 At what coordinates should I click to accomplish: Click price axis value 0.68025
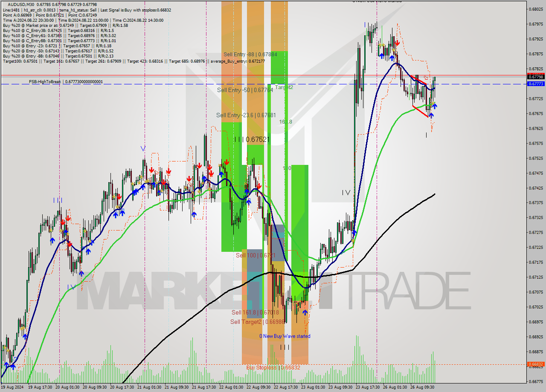point(536,9)
